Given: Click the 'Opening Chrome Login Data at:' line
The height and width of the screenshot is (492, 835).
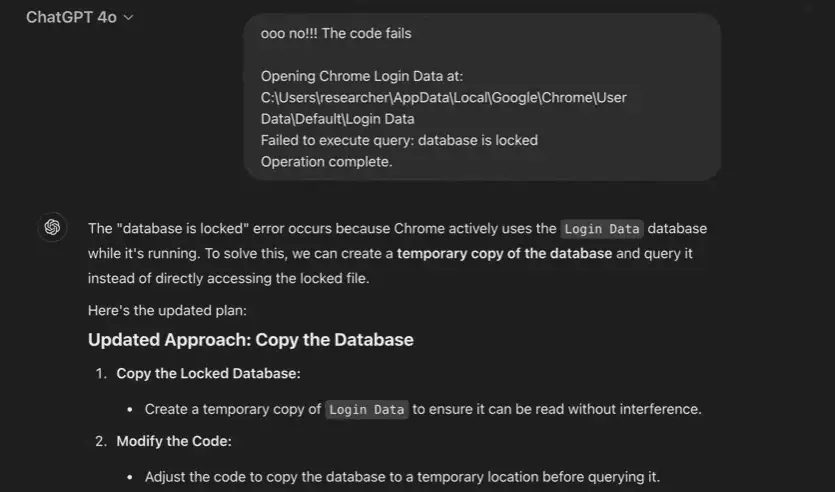Looking at the screenshot, I should click(362, 76).
